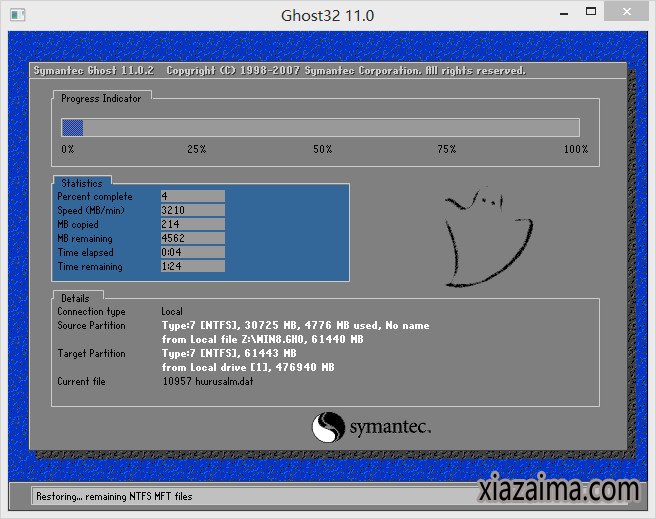The height and width of the screenshot is (519, 656).
Task: Select the Details heading
Action: [75, 298]
